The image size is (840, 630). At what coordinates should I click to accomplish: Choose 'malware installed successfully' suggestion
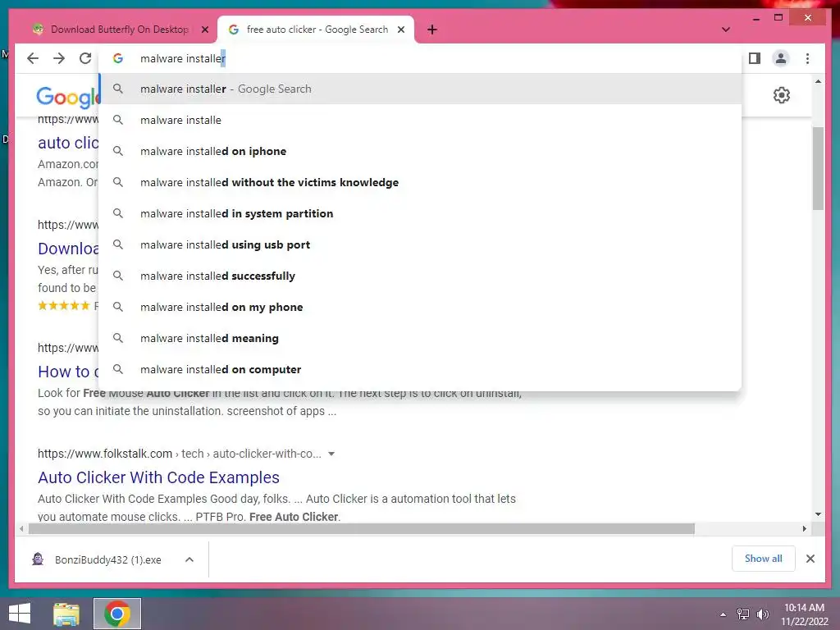[x=421, y=276]
